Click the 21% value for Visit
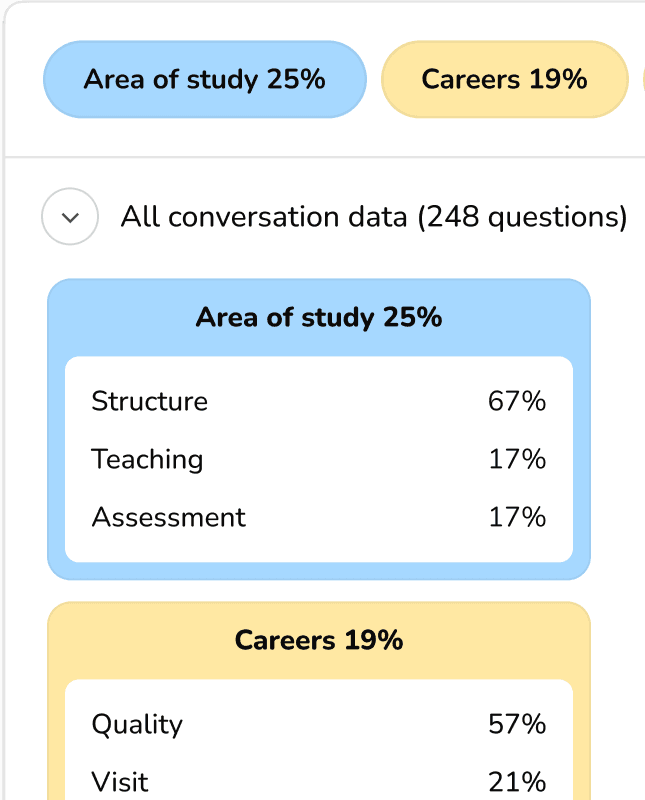 517,782
